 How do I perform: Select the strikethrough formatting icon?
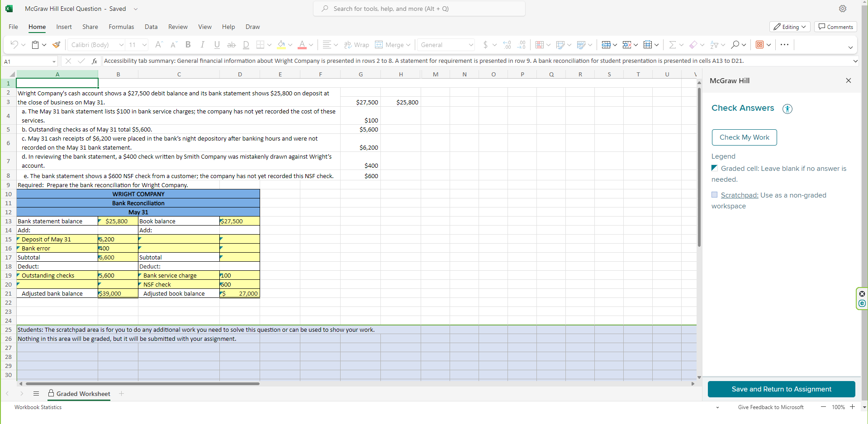pyautogui.click(x=231, y=45)
